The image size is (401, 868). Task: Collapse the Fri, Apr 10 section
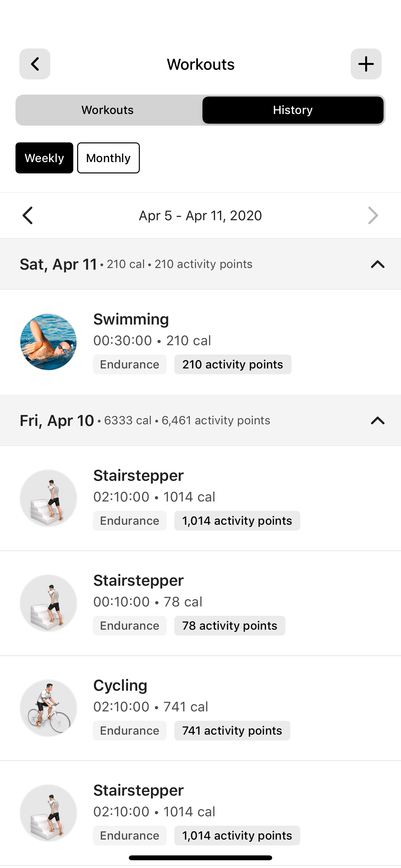pyautogui.click(x=378, y=420)
